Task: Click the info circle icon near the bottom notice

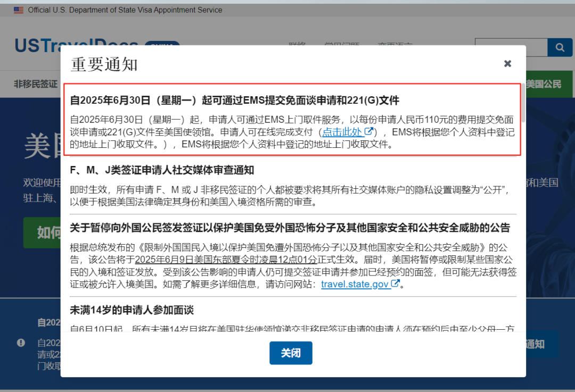Action: point(21,343)
